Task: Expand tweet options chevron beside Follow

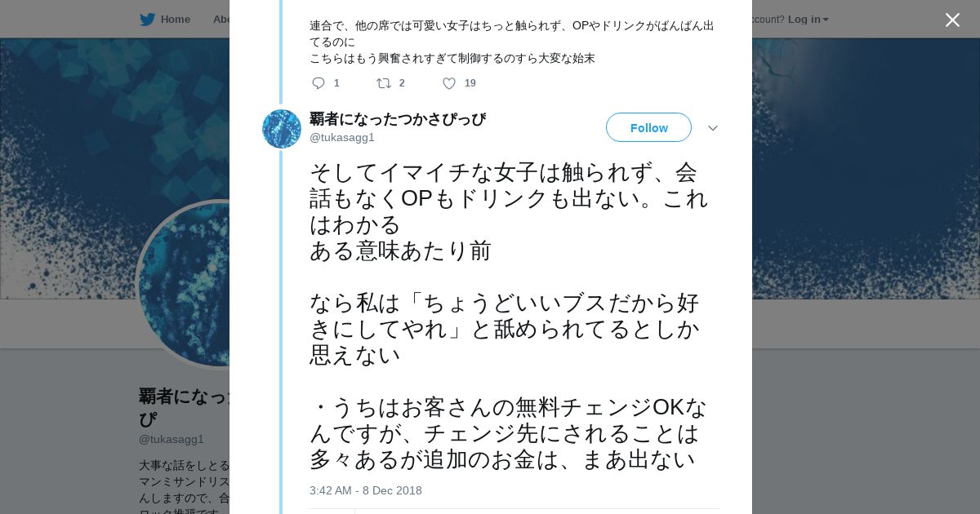Action: (x=712, y=128)
